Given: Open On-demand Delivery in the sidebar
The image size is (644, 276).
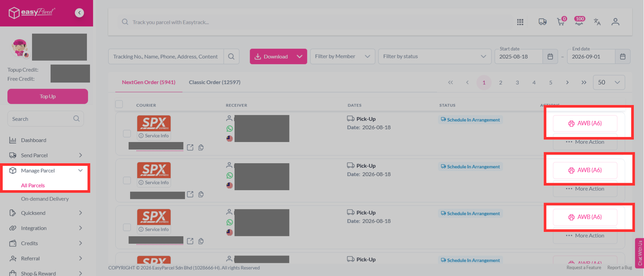Looking at the screenshot, I should 45,199.
